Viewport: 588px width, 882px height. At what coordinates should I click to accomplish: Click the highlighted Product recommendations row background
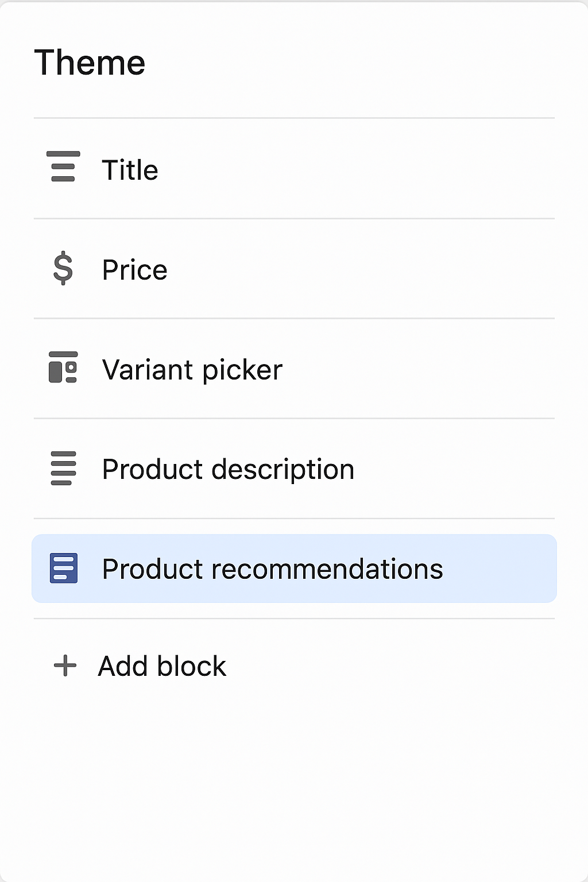(294, 568)
